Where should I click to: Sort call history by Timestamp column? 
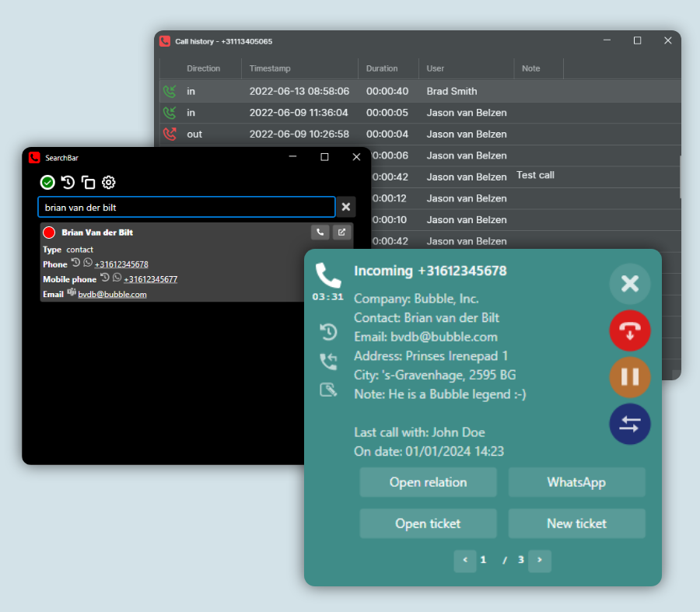click(270, 68)
